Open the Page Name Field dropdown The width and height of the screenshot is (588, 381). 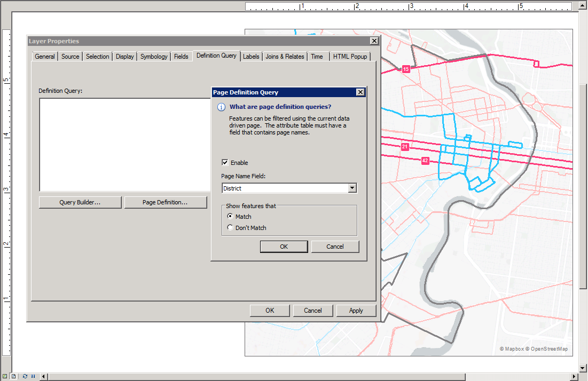point(352,188)
